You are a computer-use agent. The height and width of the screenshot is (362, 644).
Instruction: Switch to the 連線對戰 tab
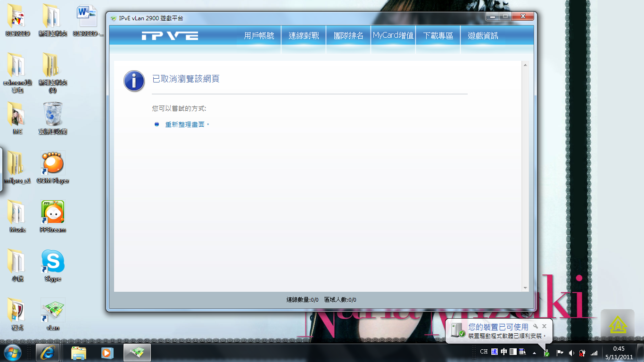coord(304,36)
